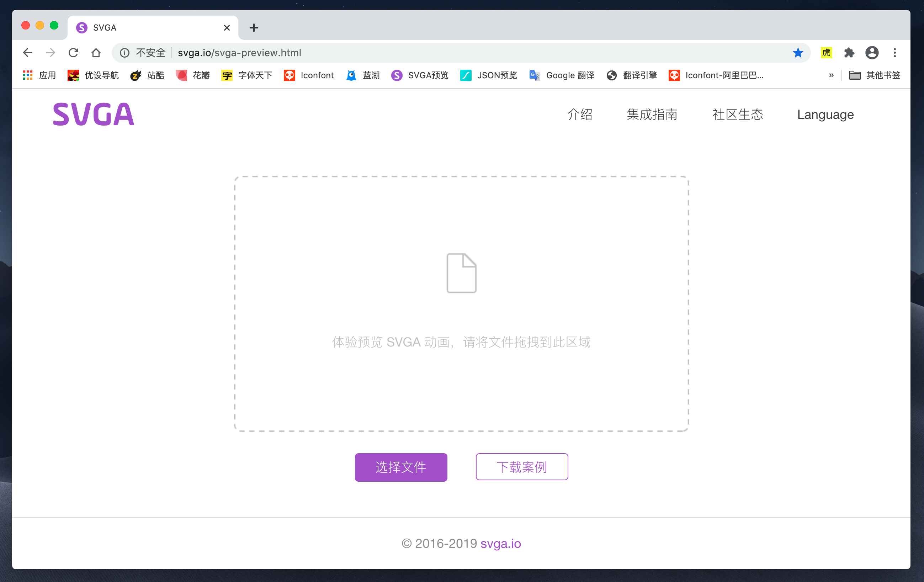Click the home icon in toolbar
Screen dimensions: 924x582
pyautogui.click(x=96, y=53)
